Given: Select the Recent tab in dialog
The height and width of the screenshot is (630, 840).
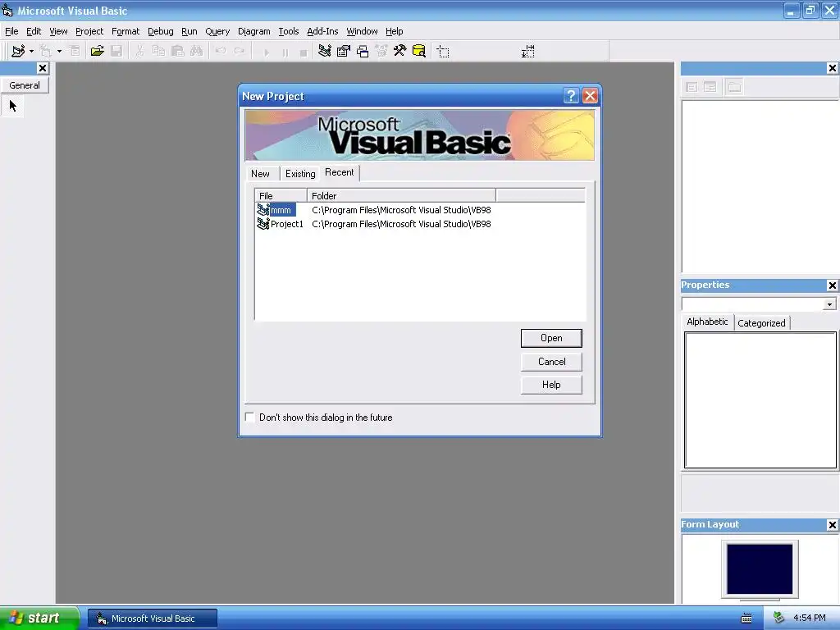Looking at the screenshot, I should point(339,172).
